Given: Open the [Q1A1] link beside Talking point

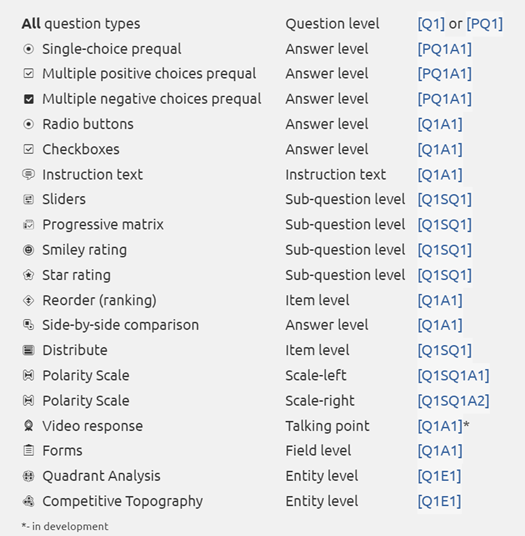Looking at the screenshot, I should [440, 426].
